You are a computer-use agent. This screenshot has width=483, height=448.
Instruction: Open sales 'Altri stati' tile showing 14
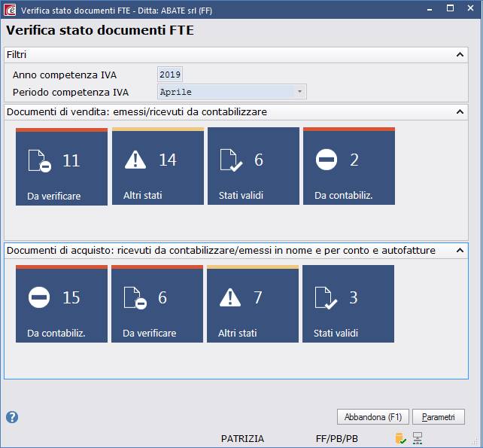(x=158, y=166)
